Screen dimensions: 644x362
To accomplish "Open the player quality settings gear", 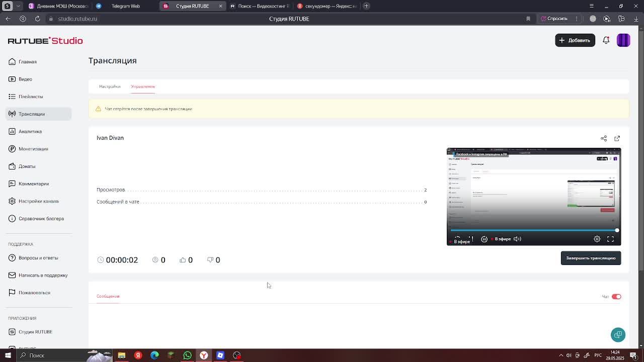I will (597, 239).
